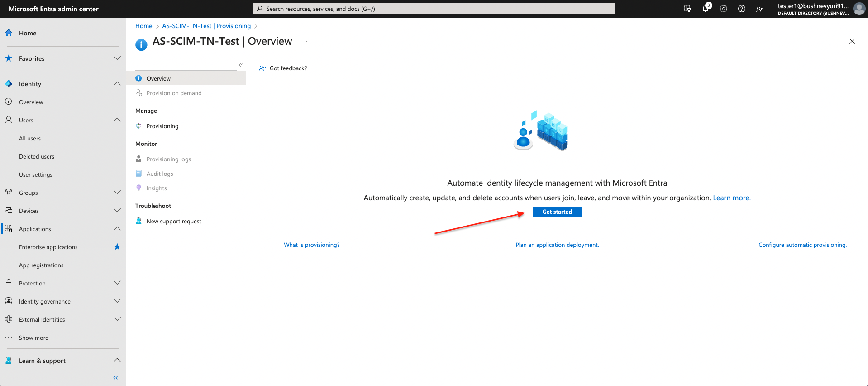Expand the Favorites section chevron

tap(117, 58)
